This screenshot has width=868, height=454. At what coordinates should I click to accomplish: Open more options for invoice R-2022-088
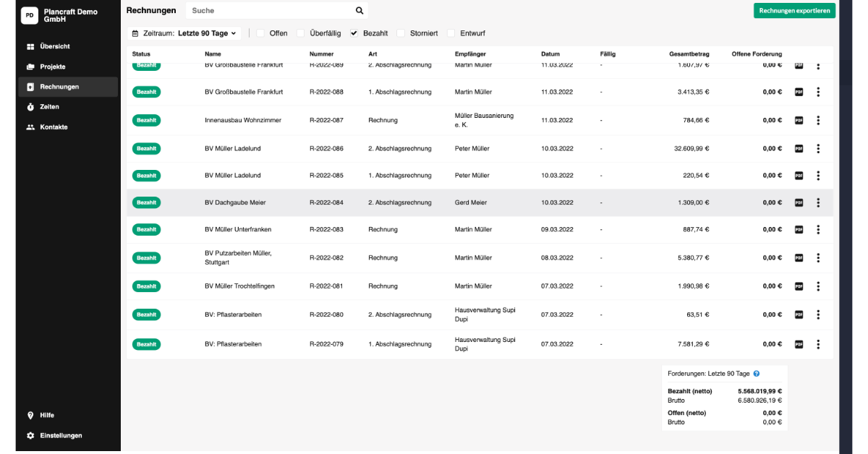pos(818,92)
